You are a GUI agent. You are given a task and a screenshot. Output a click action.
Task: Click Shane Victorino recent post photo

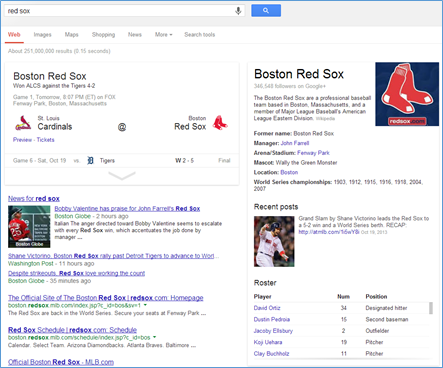(x=274, y=241)
